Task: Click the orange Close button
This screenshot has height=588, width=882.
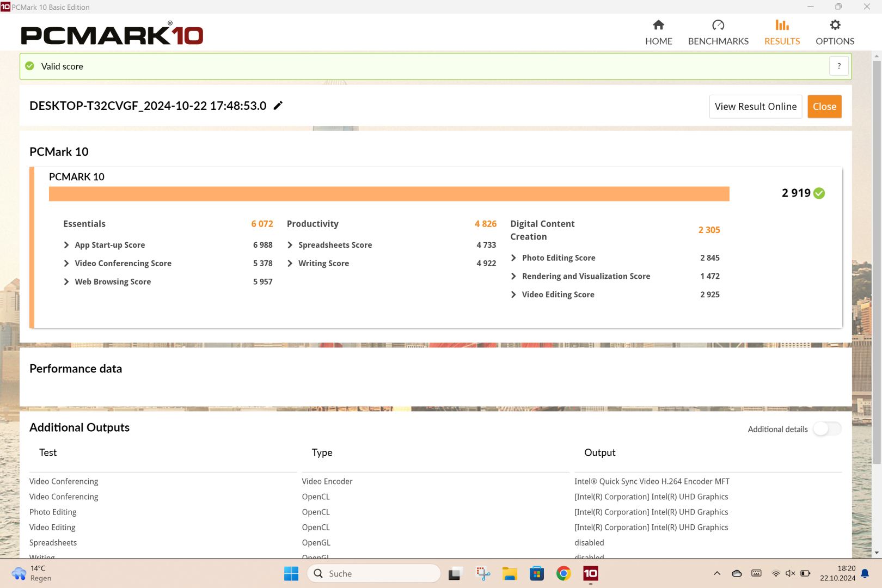Action: 824,107
